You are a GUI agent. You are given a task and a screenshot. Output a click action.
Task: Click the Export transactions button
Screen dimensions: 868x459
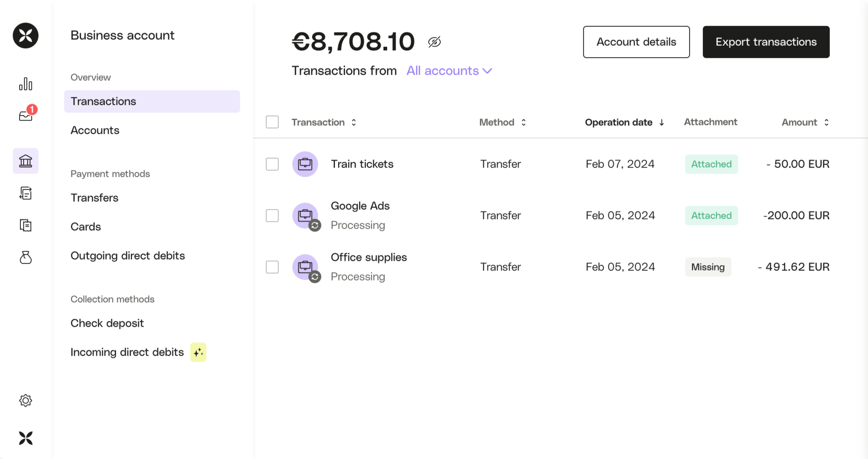tap(766, 42)
